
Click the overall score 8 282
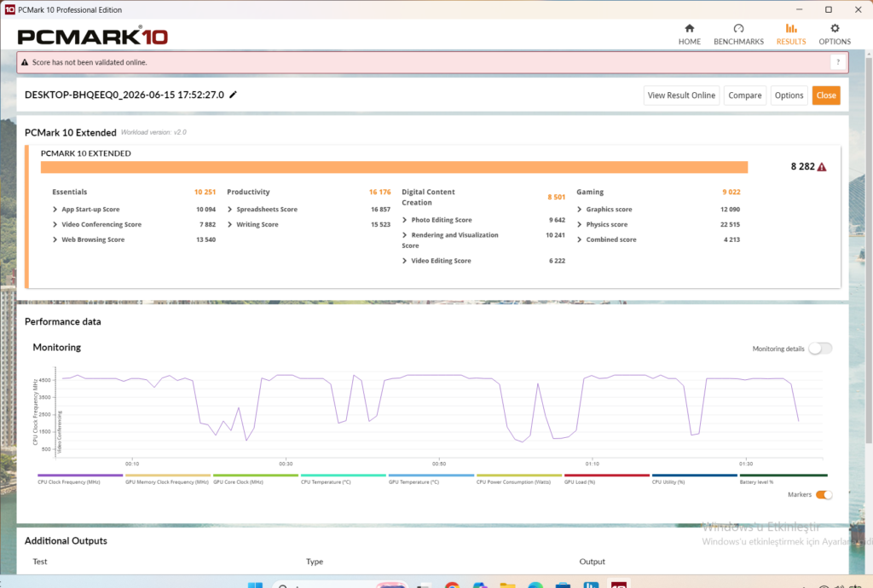pyautogui.click(x=802, y=166)
